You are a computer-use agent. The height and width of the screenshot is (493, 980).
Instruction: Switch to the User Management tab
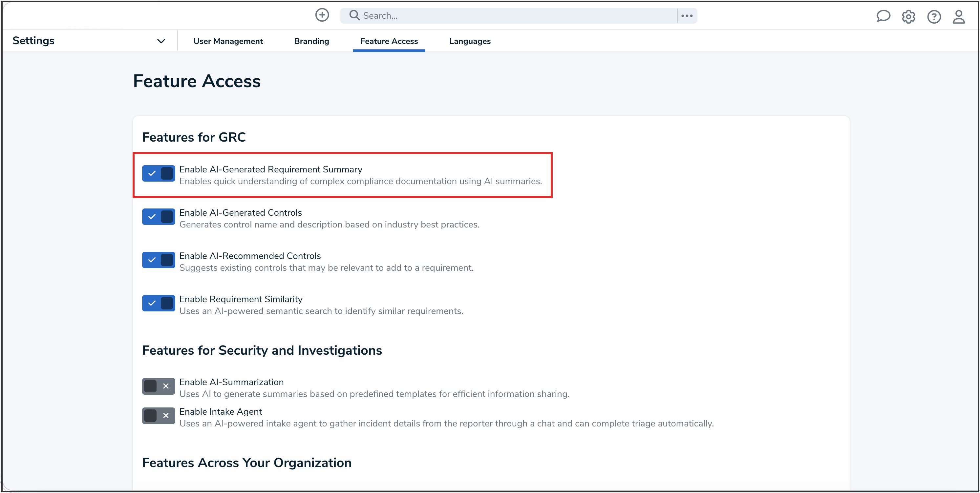tap(228, 41)
